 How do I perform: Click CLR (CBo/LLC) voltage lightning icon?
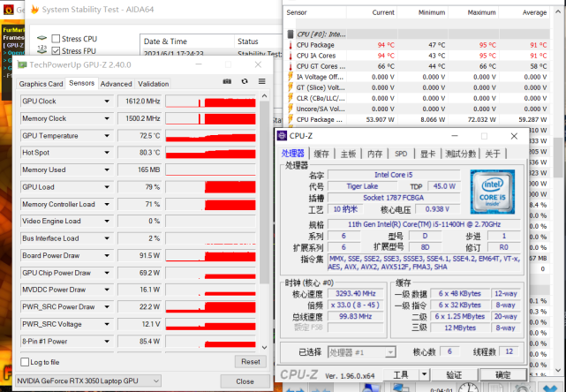291,98
